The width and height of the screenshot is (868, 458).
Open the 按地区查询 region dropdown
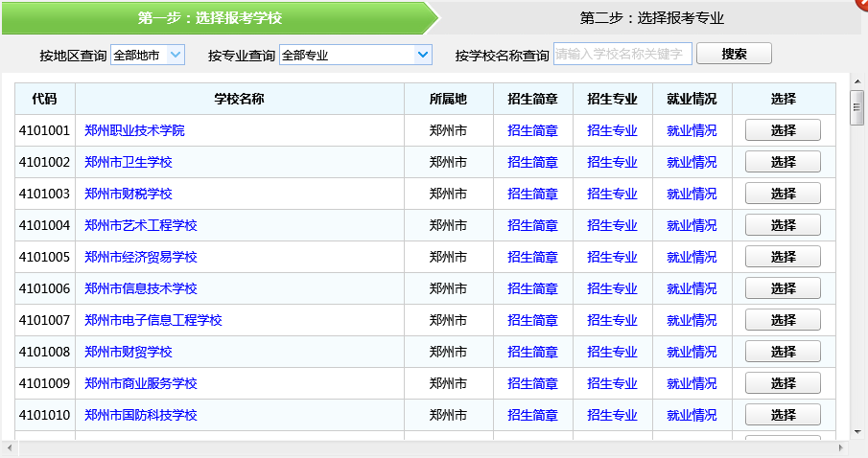click(x=147, y=55)
